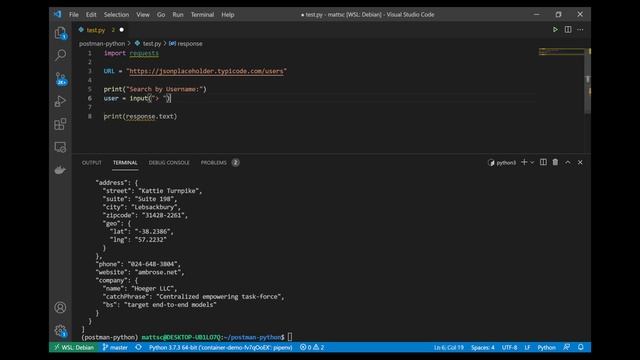Open the Selection menu
640x360 pixels.
pyautogui.click(x=116, y=15)
